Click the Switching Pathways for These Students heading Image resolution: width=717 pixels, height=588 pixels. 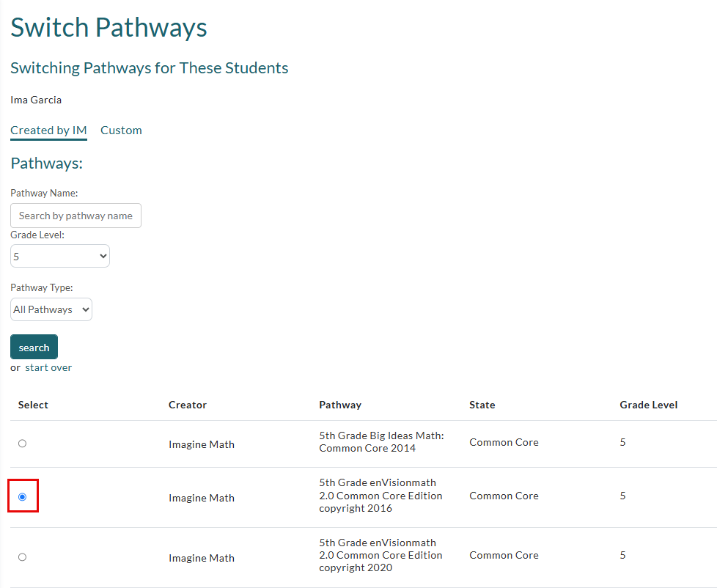point(150,68)
